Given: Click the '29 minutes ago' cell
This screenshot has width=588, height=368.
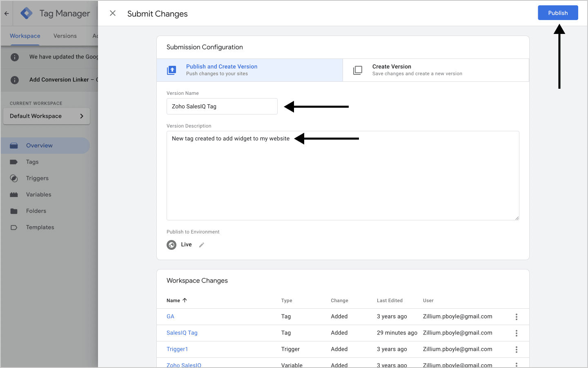Looking at the screenshot, I should [397, 333].
